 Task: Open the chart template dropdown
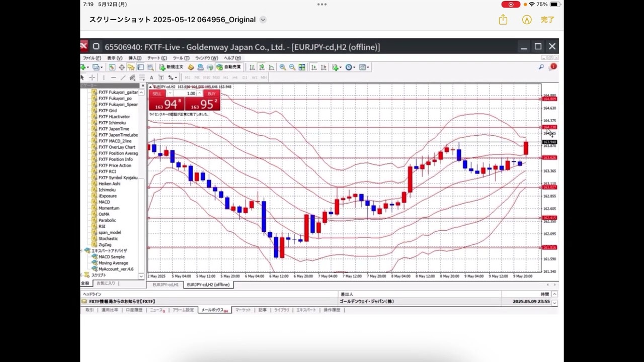(364, 67)
